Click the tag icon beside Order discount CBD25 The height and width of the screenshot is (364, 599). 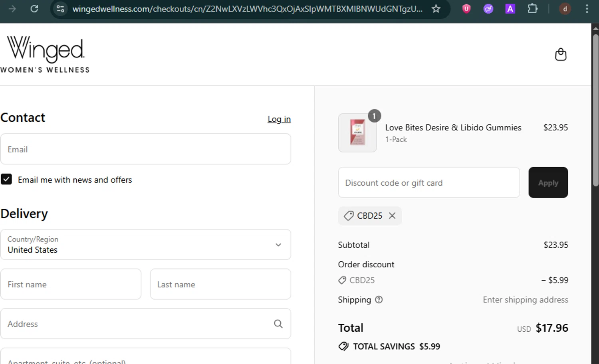point(342,280)
